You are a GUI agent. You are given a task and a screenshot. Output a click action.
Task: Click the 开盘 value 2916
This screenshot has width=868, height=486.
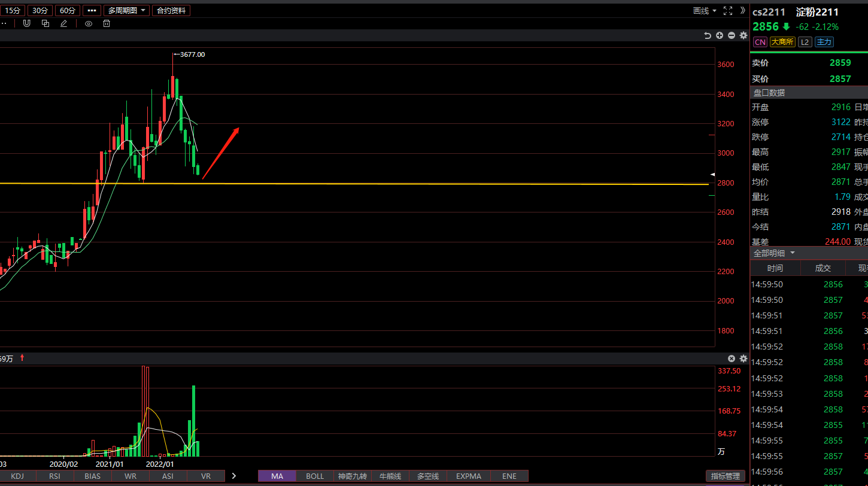point(841,107)
